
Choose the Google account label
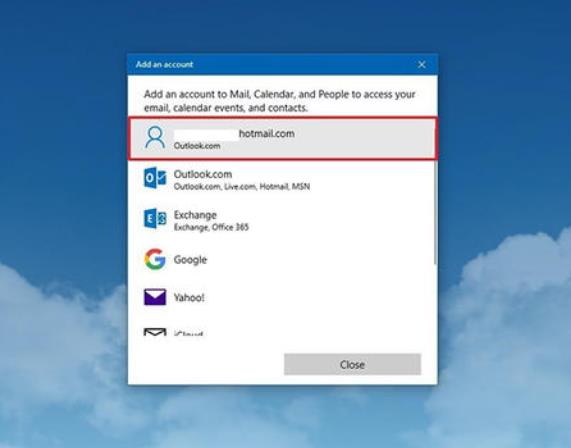pos(190,260)
